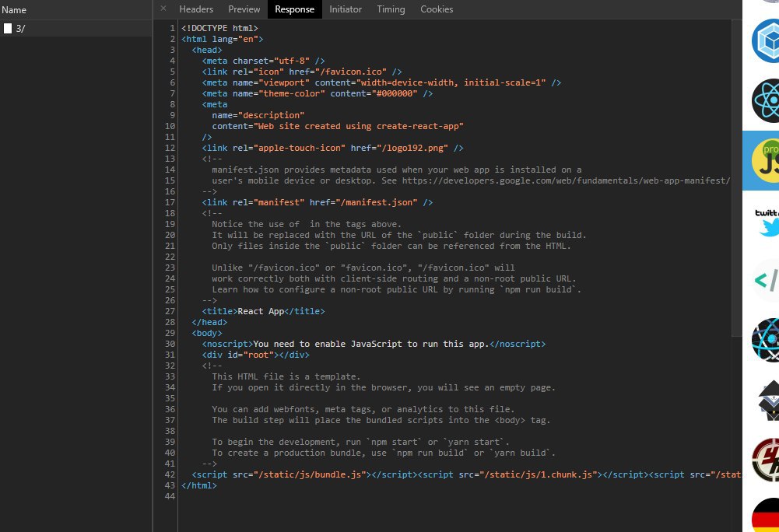View the Timing tab
The height and width of the screenshot is (532, 779).
pos(391,9)
